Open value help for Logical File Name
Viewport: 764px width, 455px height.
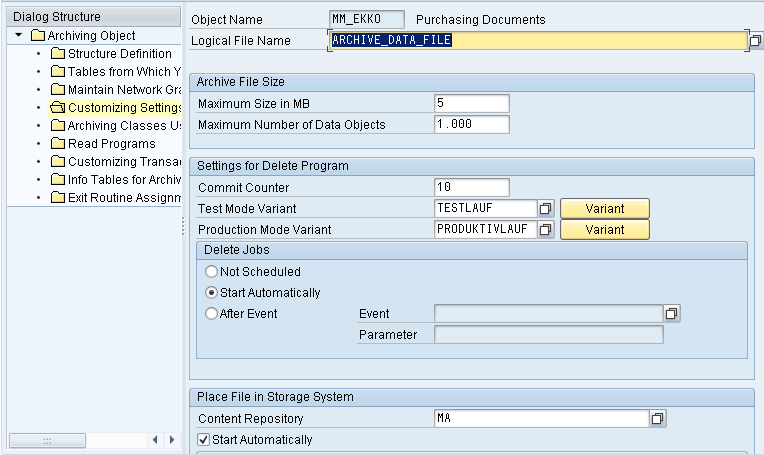tap(755, 40)
